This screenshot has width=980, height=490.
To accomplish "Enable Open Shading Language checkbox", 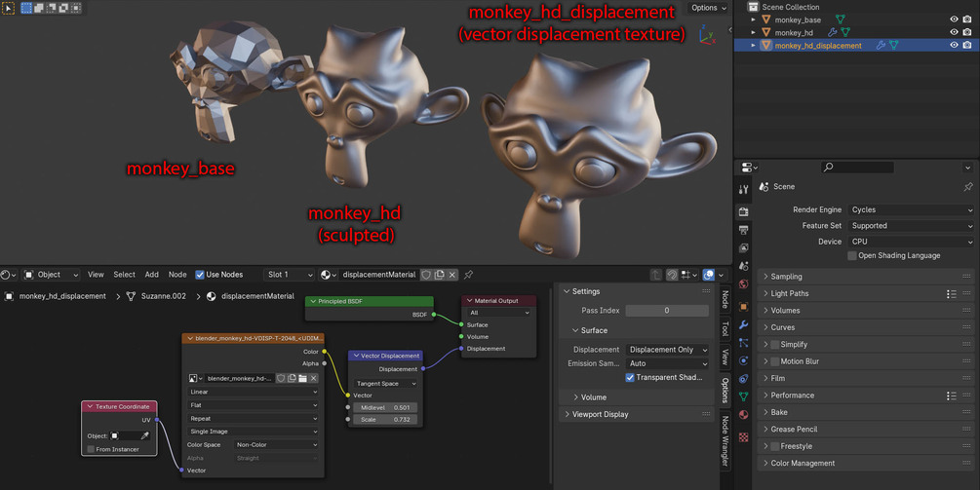I will 852,256.
